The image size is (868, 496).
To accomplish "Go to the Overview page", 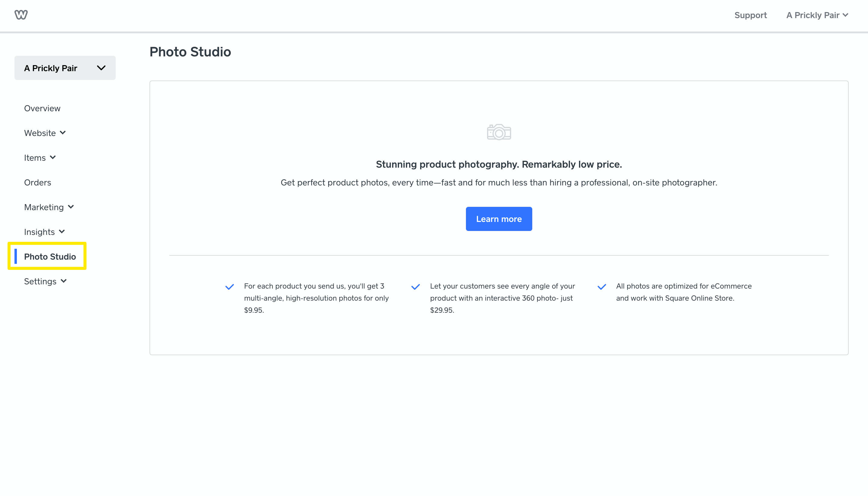I will click(42, 108).
